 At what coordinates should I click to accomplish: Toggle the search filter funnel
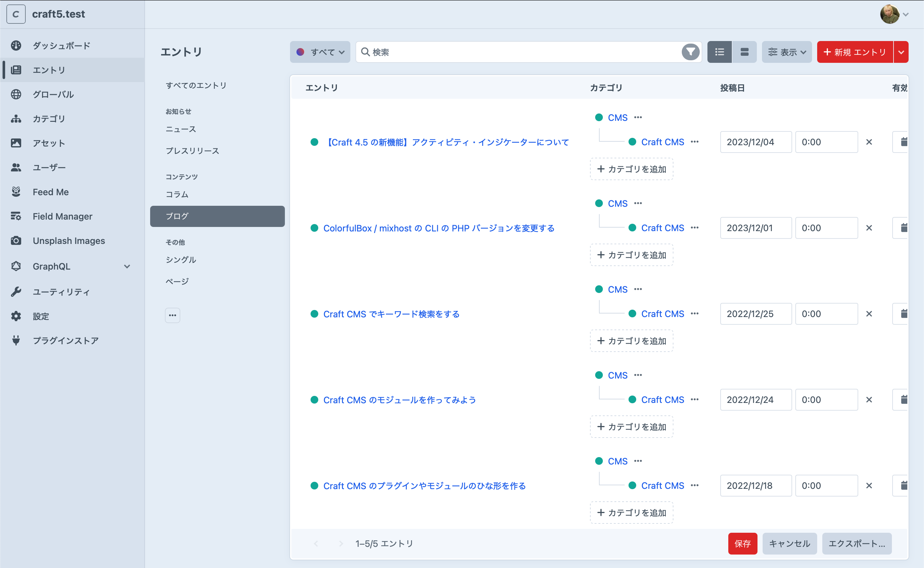pyautogui.click(x=690, y=52)
